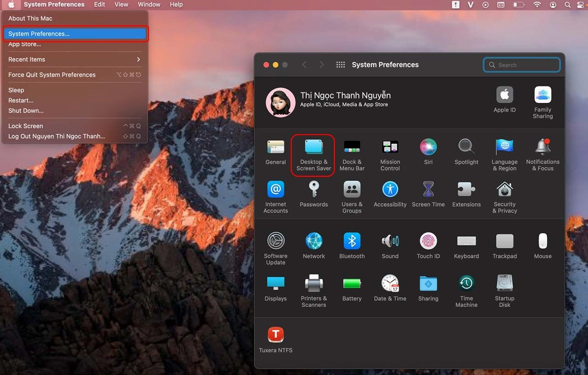Click the Show All grid button

point(341,65)
